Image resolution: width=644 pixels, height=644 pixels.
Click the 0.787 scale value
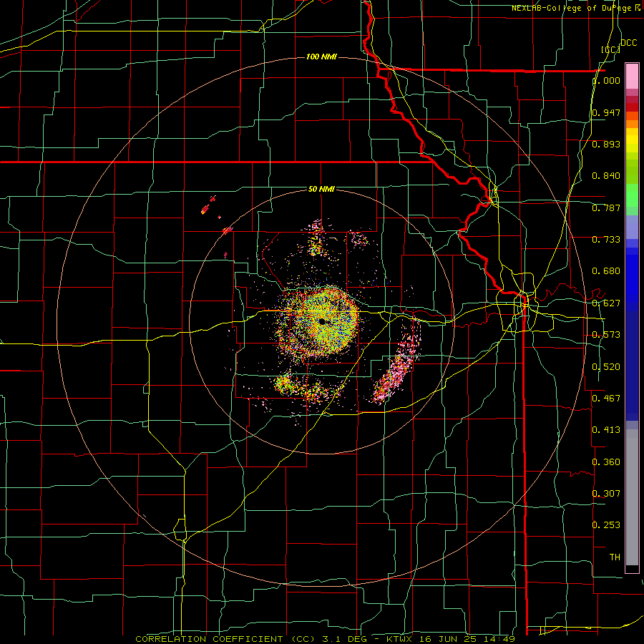point(606,208)
